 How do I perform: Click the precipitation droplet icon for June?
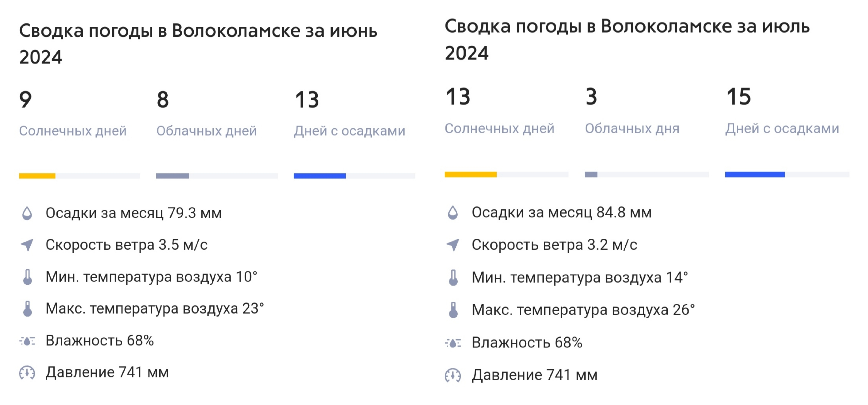point(27,213)
